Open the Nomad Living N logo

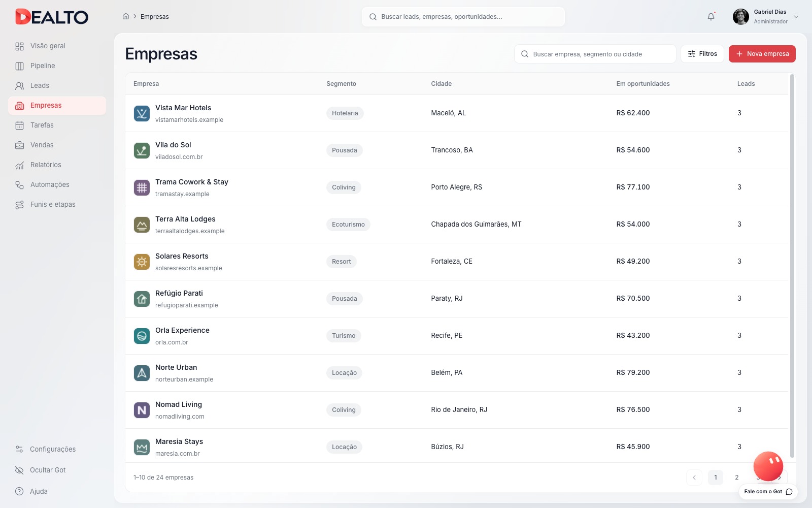142,410
